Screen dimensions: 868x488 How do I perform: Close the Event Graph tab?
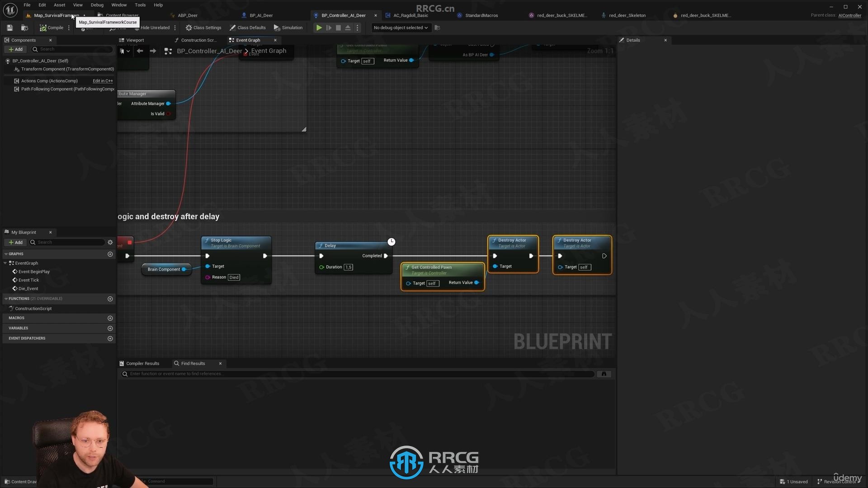[275, 40]
